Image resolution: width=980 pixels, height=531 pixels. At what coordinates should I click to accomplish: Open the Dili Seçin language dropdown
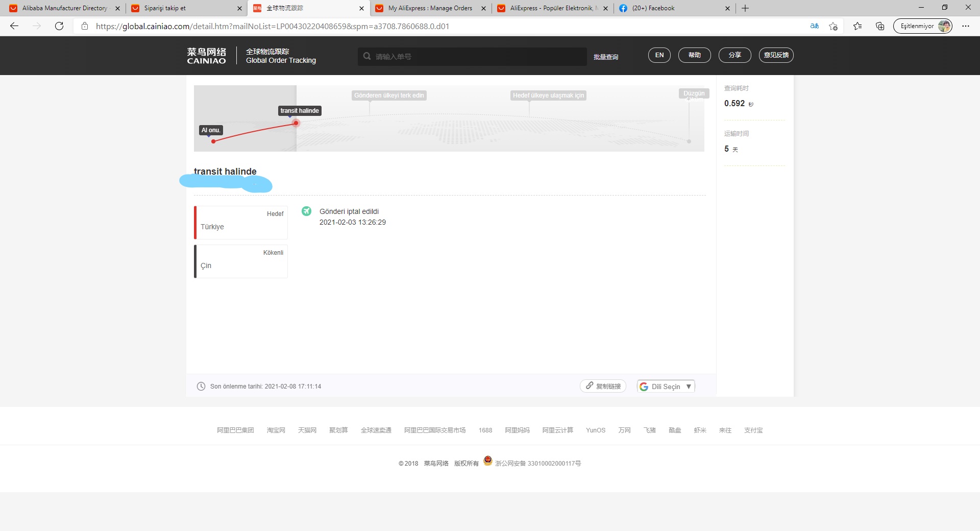tap(666, 387)
